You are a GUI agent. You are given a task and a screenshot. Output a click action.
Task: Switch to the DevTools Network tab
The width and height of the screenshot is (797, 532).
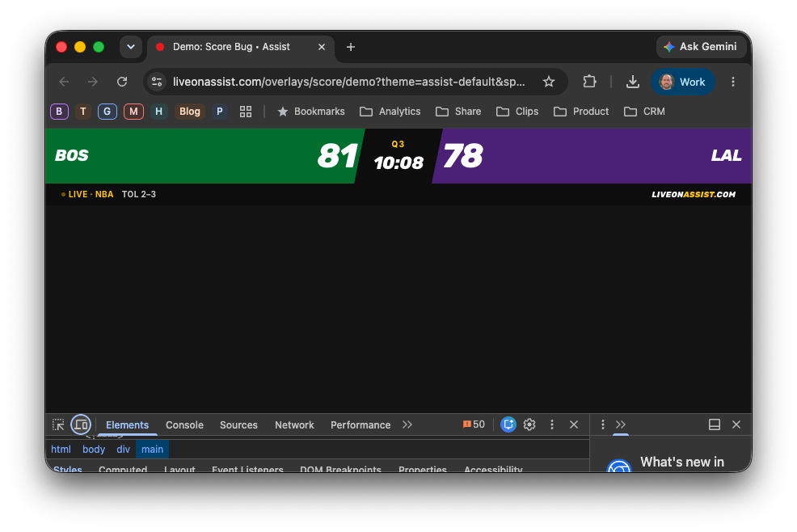294,425
